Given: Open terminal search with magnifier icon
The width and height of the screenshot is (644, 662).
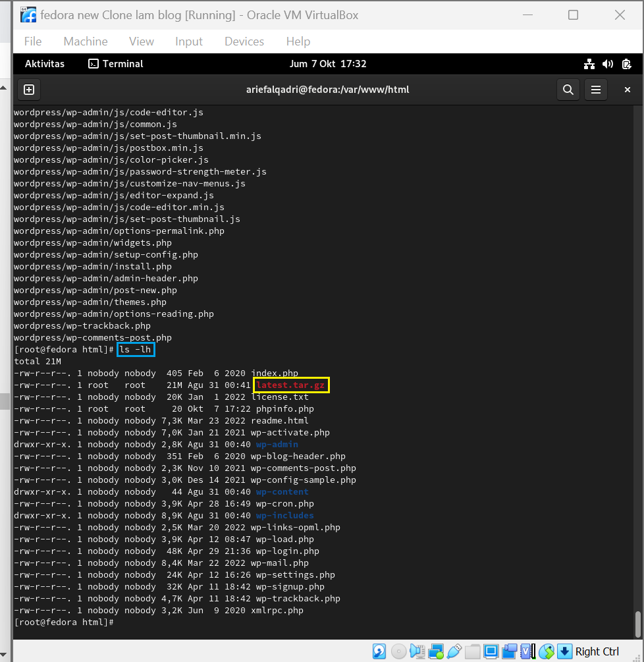Looking at the screenshot, I should coord(568,90).
